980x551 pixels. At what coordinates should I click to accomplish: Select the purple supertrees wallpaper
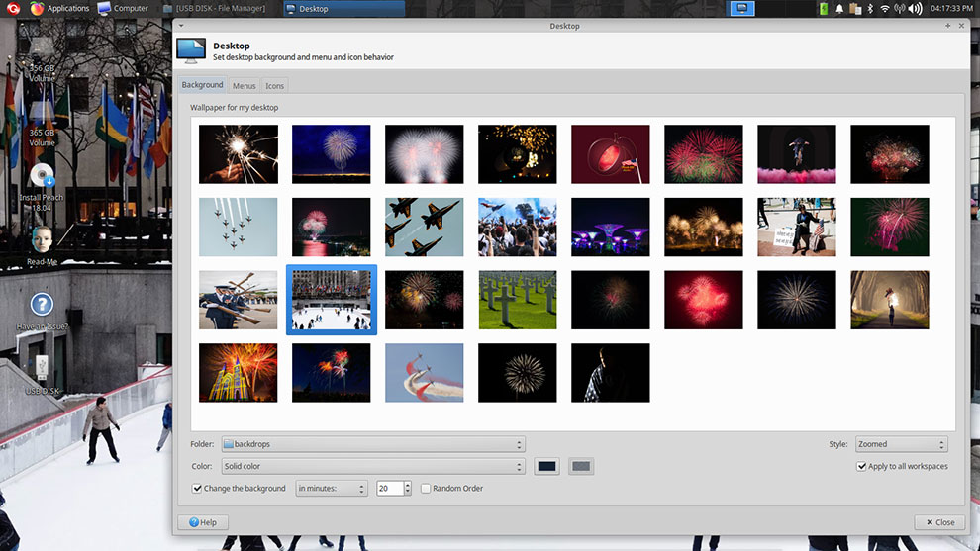611,227
